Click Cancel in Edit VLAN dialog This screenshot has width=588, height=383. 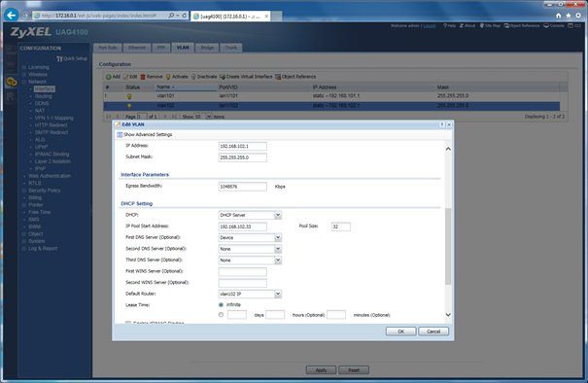[433, 331]
